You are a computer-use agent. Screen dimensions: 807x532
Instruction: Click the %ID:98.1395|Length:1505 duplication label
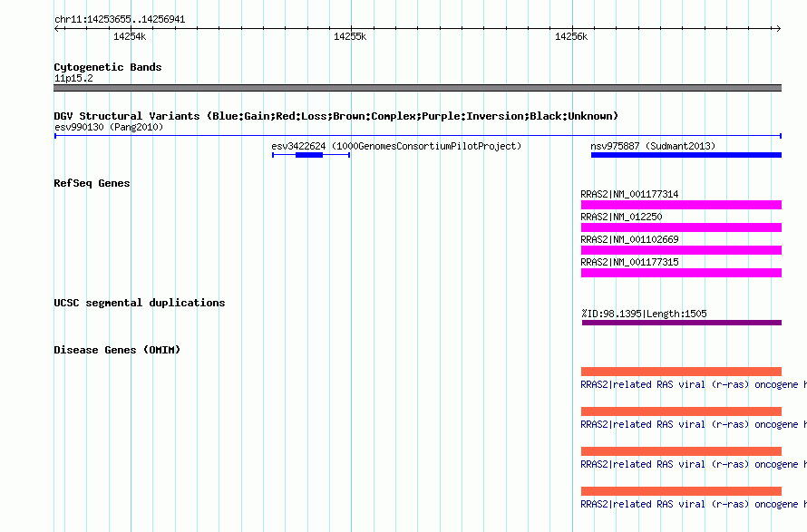pyautogui.click(x=644, y=314)
